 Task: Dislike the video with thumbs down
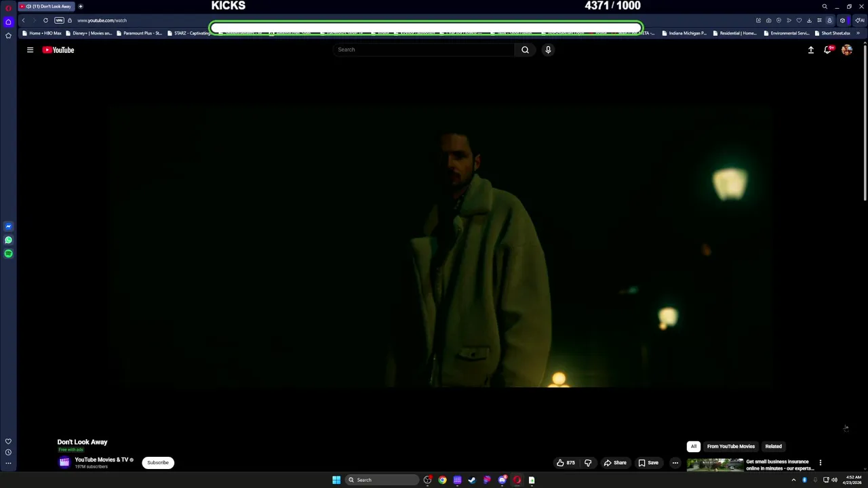click(588, 463)
